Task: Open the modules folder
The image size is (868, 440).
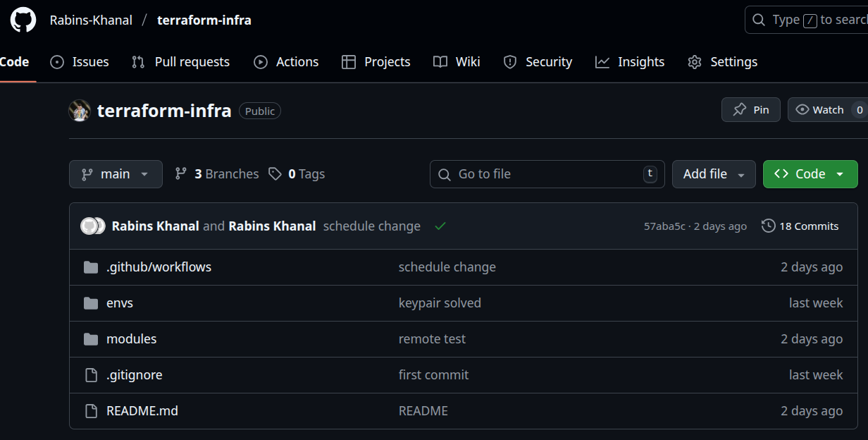Action: 131,339
